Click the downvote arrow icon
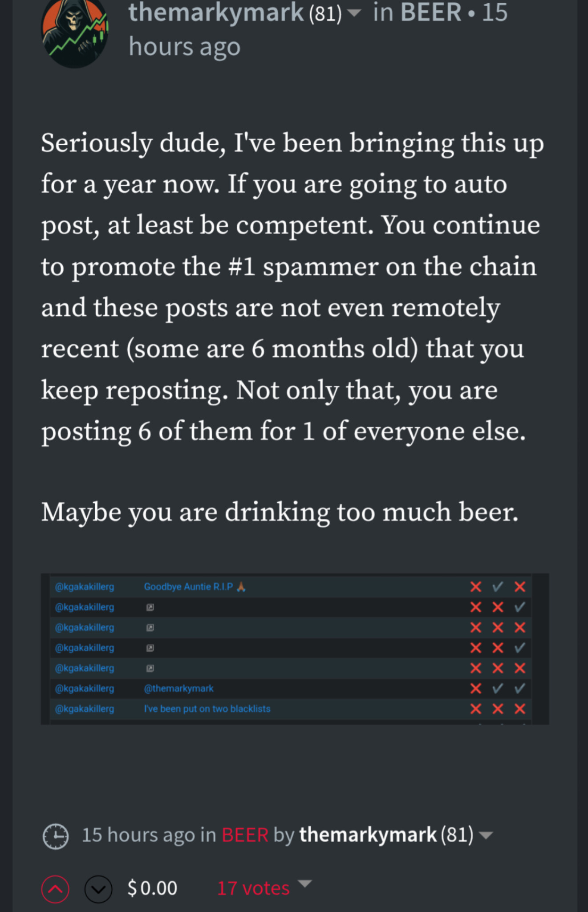The width and height of the screenshot is (588, 912). pyautogui.click(x=98, y=889)
